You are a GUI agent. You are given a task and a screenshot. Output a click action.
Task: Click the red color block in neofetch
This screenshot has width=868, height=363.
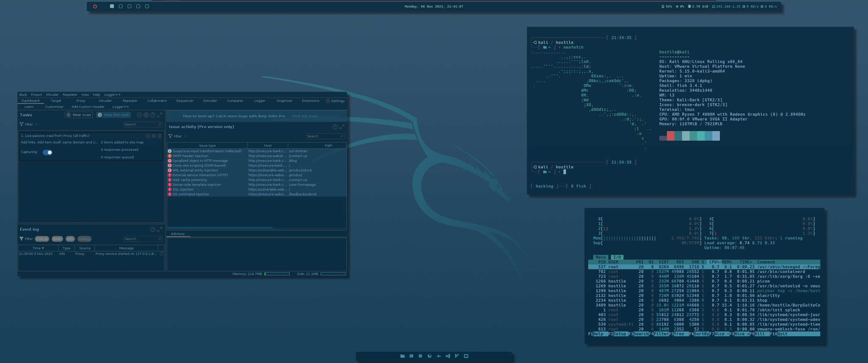[x=670, y=136]
